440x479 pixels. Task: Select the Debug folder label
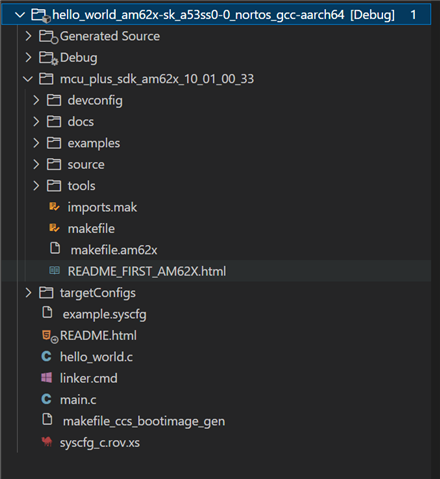pos(79,58)
